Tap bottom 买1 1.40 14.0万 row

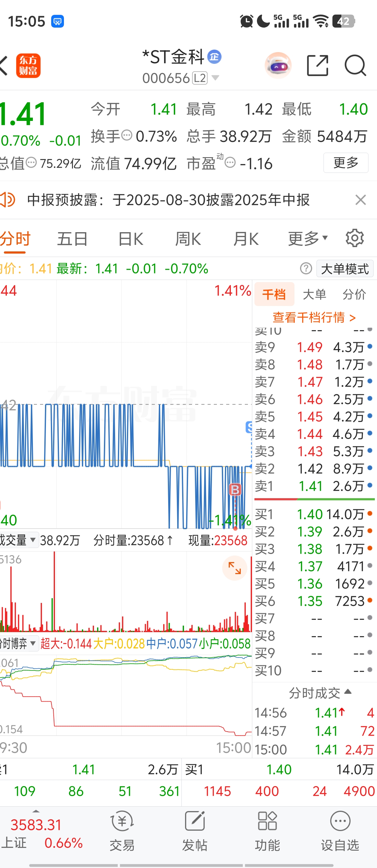tap(280, 770)
